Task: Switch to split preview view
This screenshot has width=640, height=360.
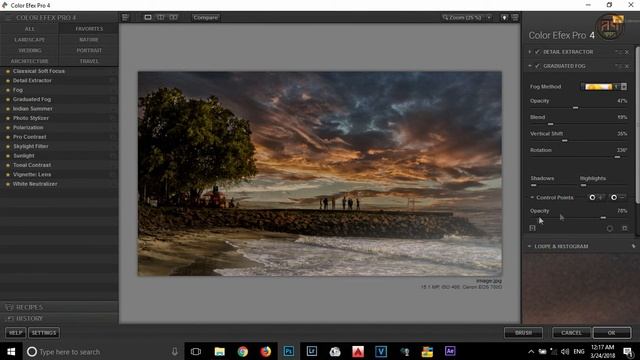Action: coord(161,18)
